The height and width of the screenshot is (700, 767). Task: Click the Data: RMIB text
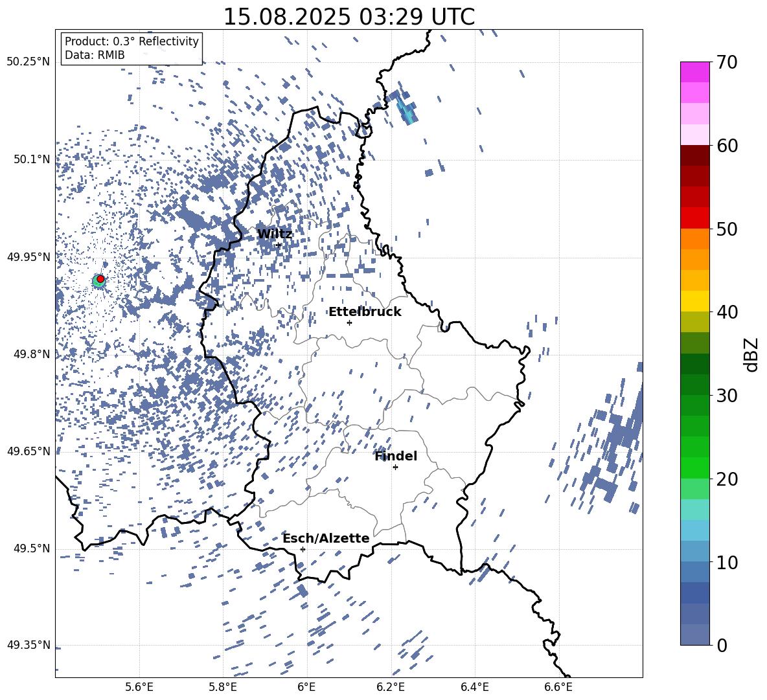(x=95, y=55)
